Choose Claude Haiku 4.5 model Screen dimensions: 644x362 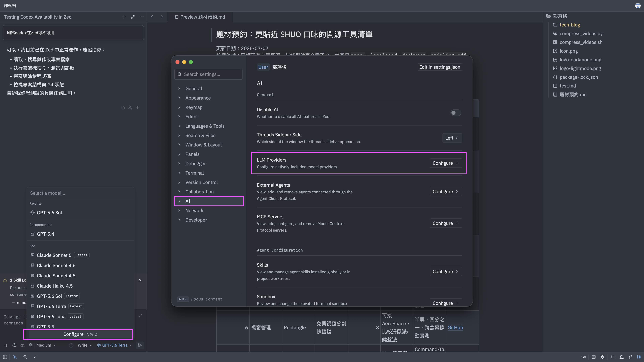[80, 286]
